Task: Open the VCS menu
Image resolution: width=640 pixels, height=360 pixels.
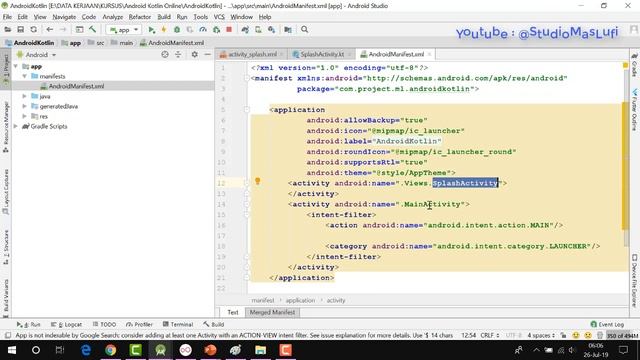Action: (x=219, y=17)
